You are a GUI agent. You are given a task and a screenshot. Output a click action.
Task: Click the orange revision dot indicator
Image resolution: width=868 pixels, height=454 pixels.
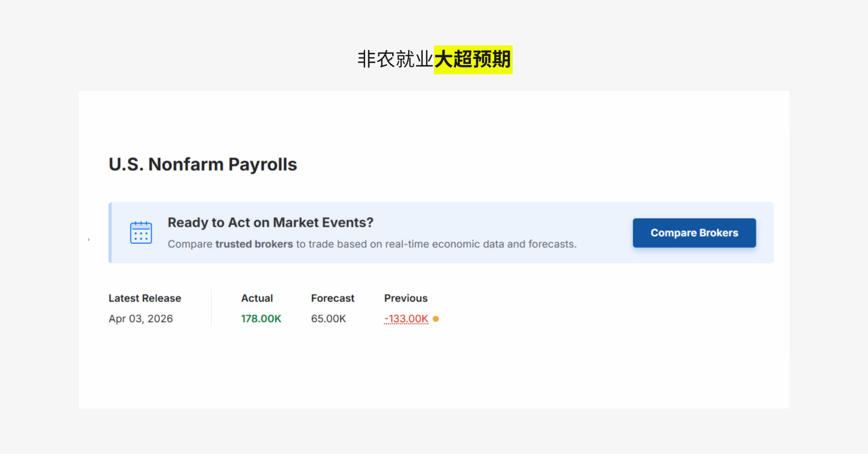436,319
